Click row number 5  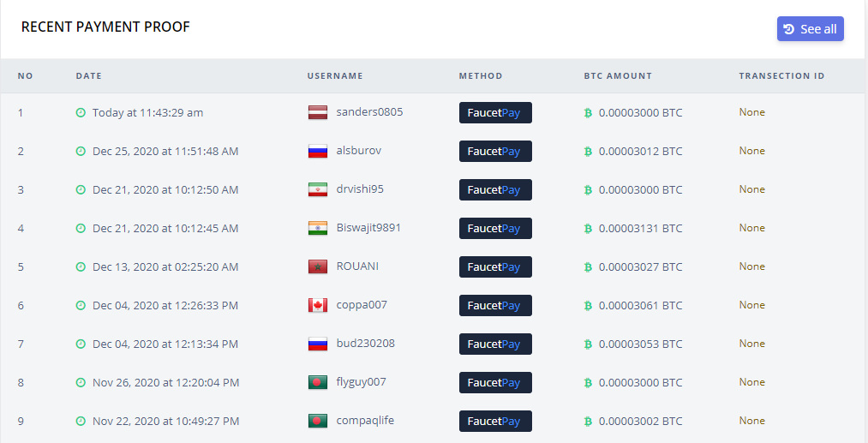point(21,266)
